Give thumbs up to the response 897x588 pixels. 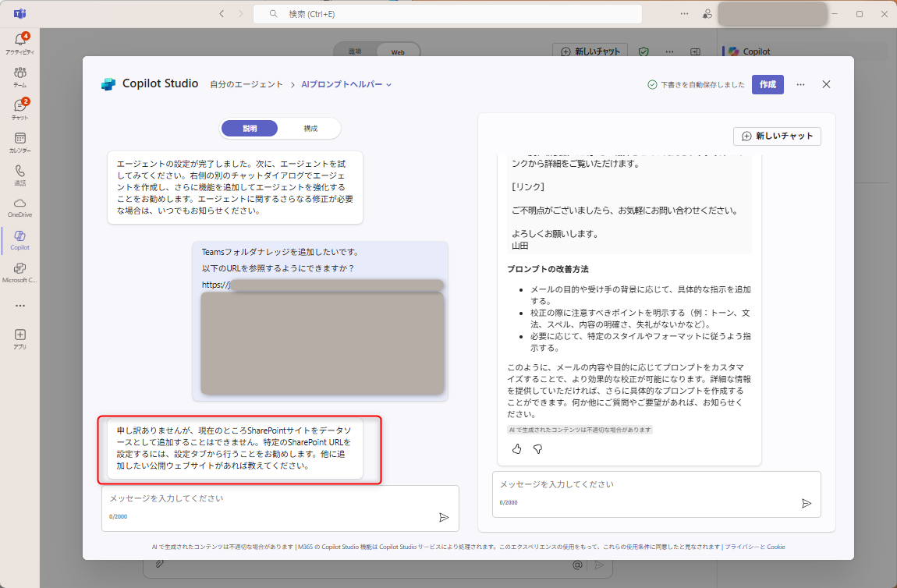coord(516,449)
